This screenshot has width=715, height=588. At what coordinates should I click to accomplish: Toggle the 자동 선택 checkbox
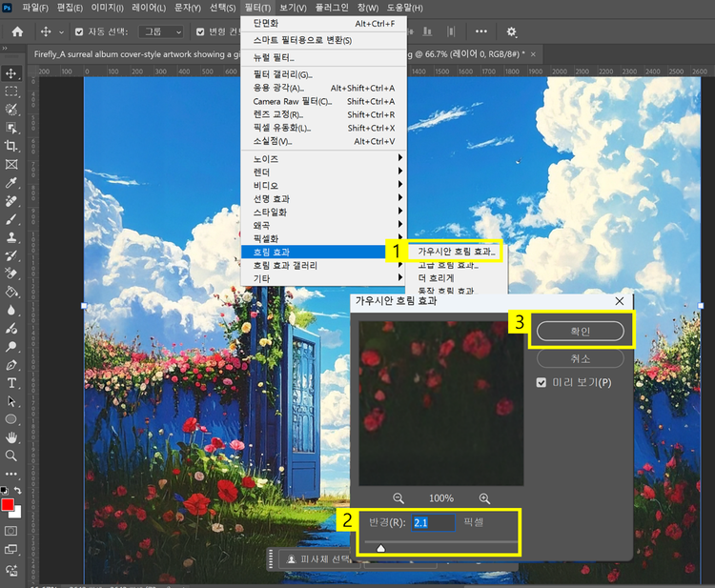point(79,31)
